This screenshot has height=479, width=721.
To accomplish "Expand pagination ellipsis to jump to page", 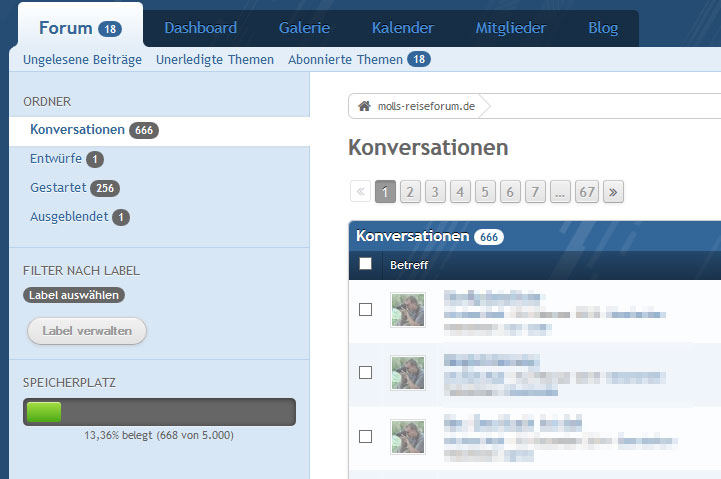I will tap(560, 191).
